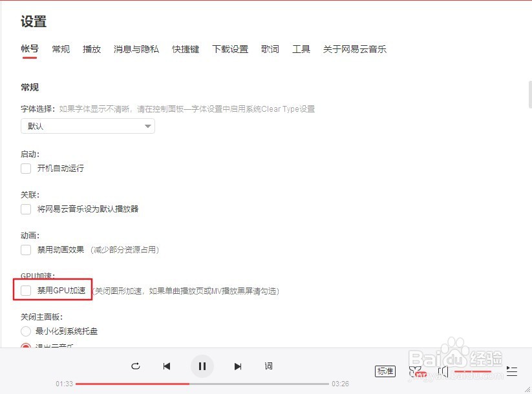
Task: Open 关于网易云音乐 tab
Action: pos(355,49)
